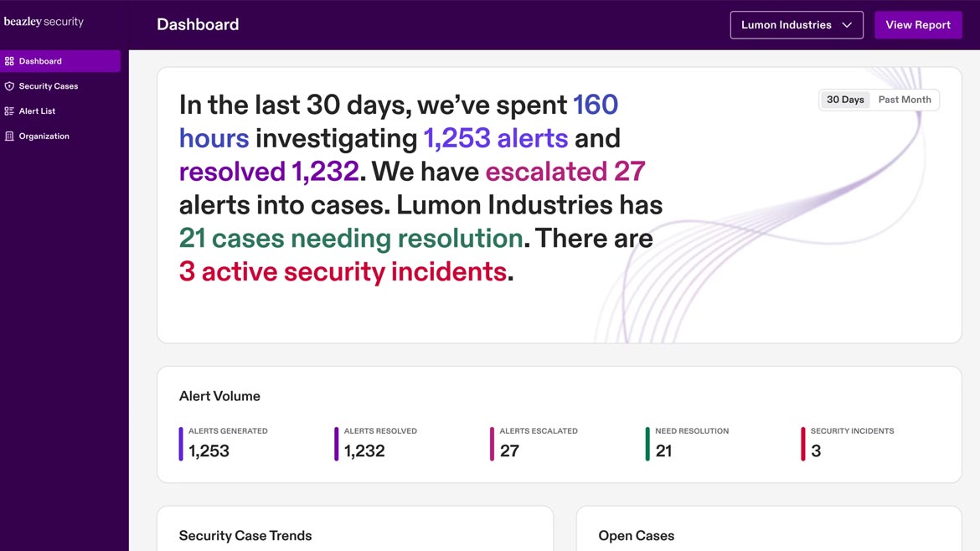Click the '21 cases needing resolution' text
Screen dimensions: 980x551
click(351, 239)
